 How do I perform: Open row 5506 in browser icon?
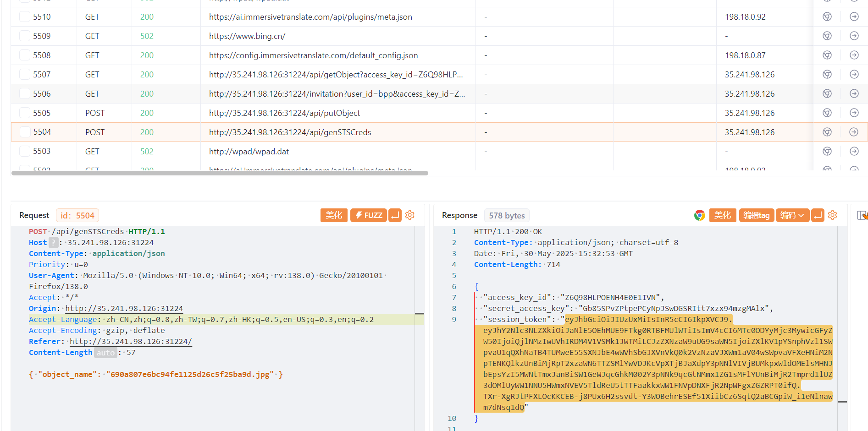point(827,93)
